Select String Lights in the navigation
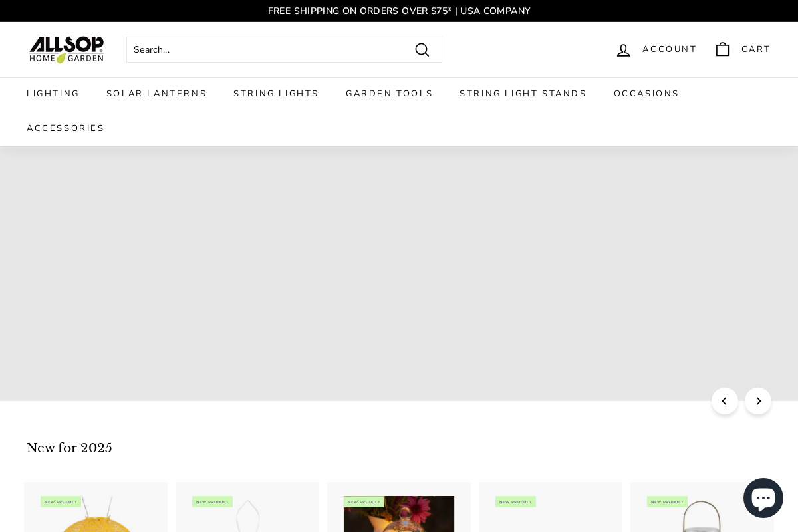Screen dimensions: 798x532 point(276,94)
